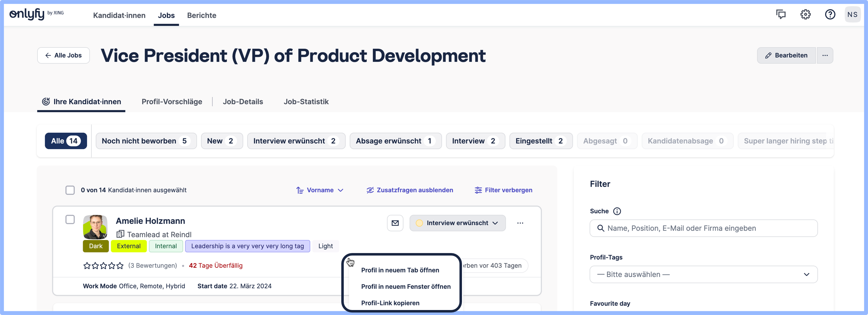Expand Vorname sort dropdown
868x315 pixels.
click(x=320, y=190)
